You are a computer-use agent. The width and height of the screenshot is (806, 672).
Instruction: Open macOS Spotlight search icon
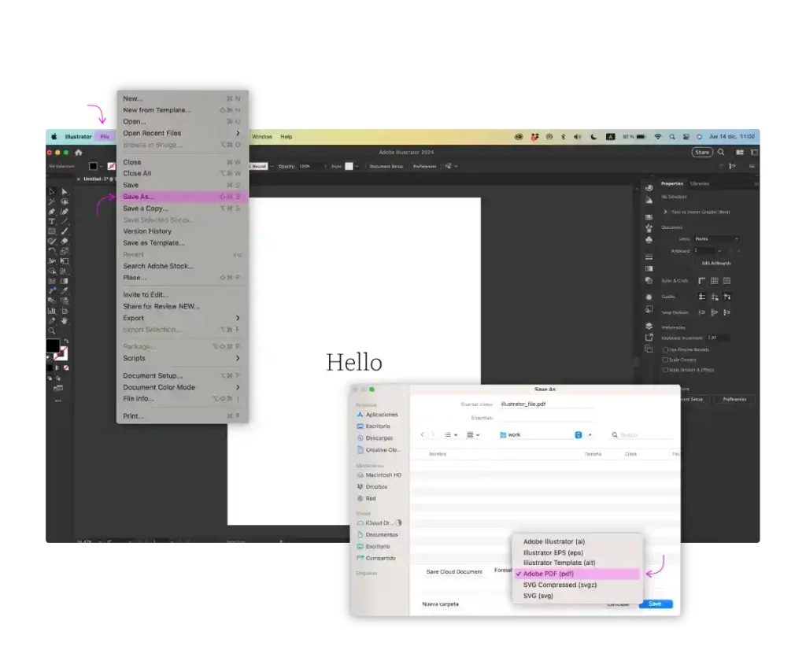672,137
